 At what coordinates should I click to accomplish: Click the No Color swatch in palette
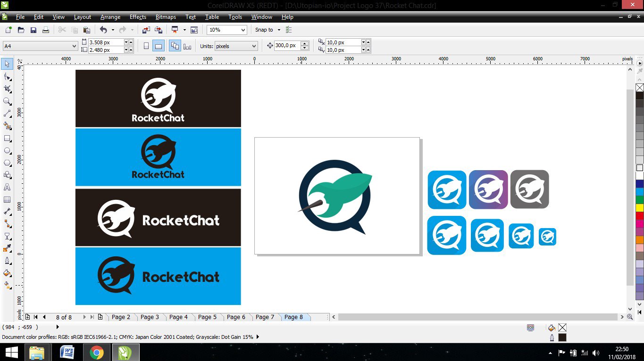(x=640, y=88)
